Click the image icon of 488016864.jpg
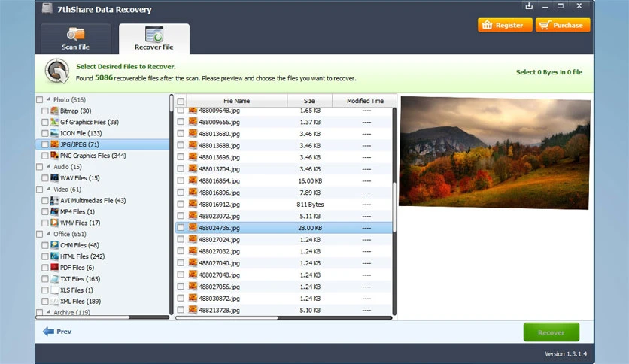This screenshot has height=364, width=629. click(193, 180)
